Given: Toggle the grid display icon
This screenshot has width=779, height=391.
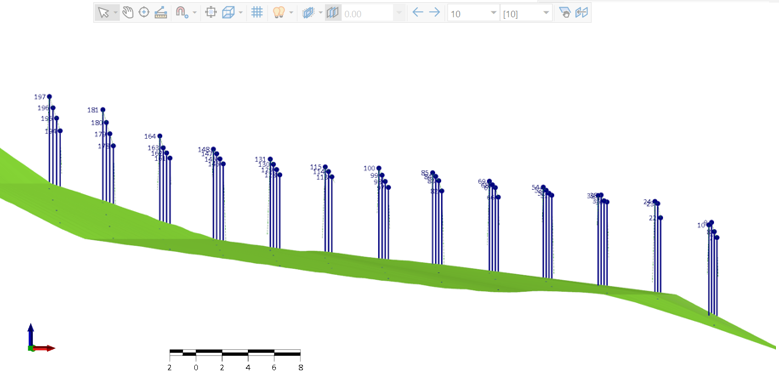Looking at the screenshot, I should [257, 12].
